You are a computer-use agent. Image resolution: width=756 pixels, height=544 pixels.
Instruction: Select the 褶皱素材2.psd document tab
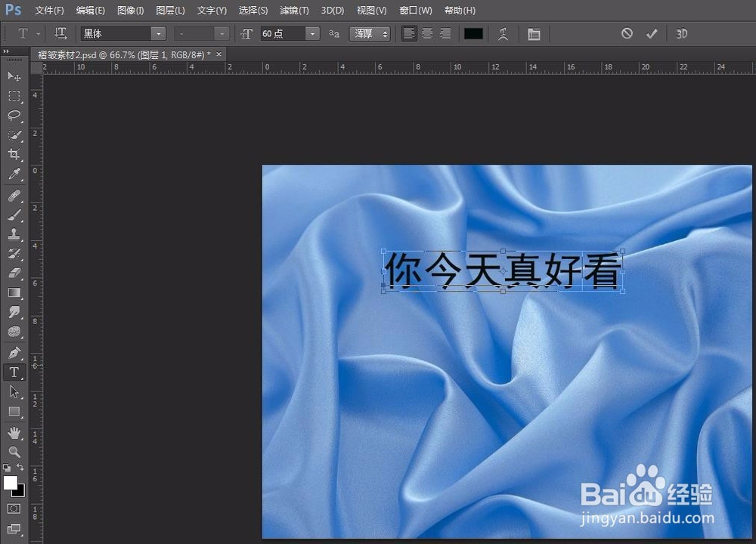click(121, 54)
